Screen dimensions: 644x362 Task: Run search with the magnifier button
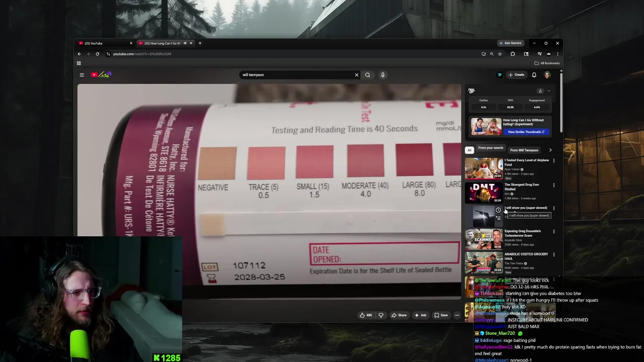point(368,75)
